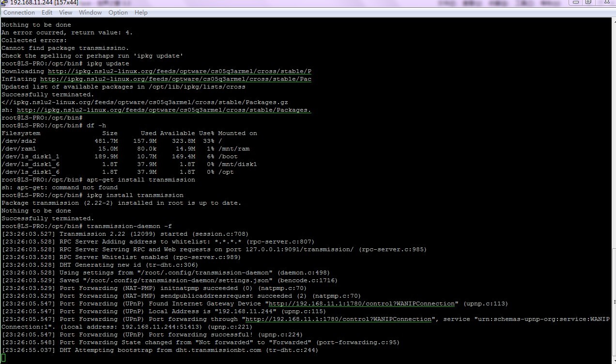Click the 'ipkg update' command line

tap(65, 64)
